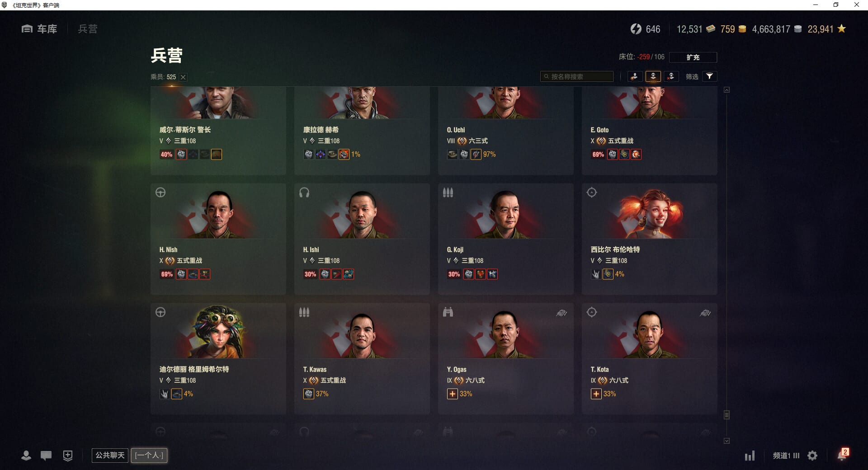Open notifications bell with badge 2

click(x=842, y=455)
